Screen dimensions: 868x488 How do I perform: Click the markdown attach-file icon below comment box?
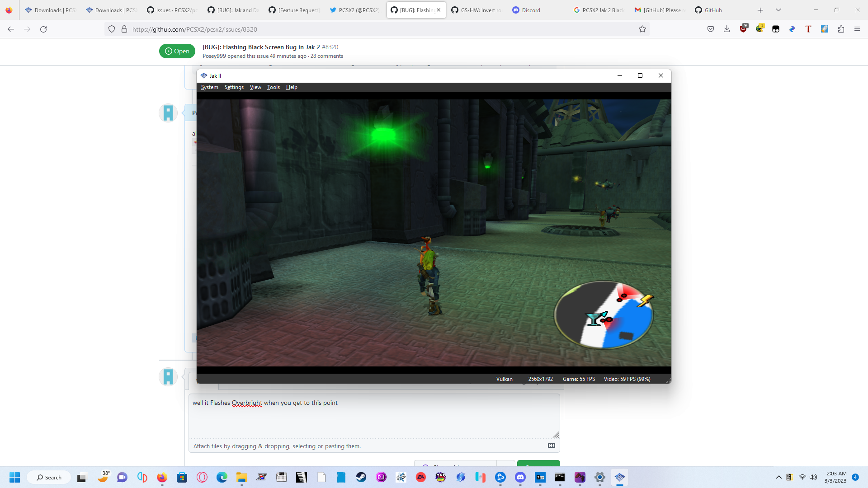tap(551, 446)
